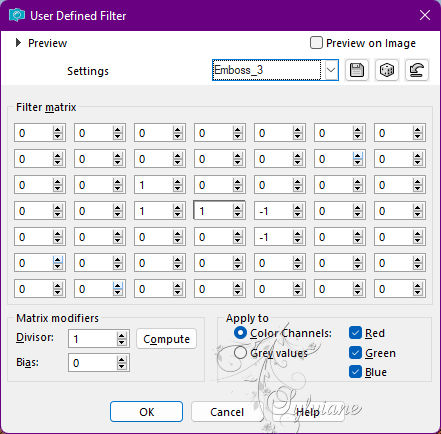
Task: Enable the Preview on Image checkbox
Action: [x=316, y=43]
